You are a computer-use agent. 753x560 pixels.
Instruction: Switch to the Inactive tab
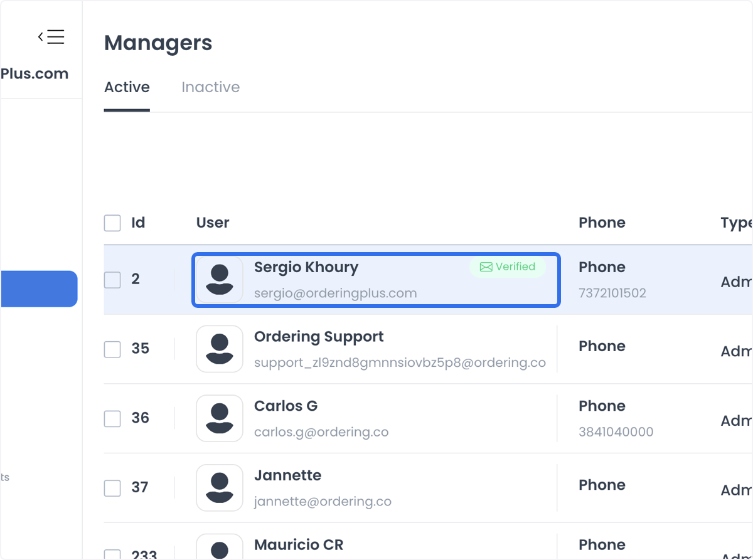point(211,87)
